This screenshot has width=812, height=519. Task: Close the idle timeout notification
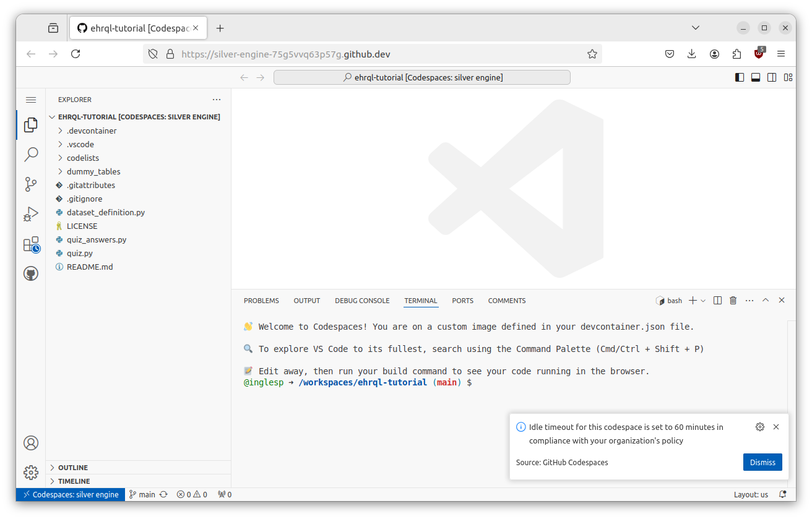(x=776, y=427)
